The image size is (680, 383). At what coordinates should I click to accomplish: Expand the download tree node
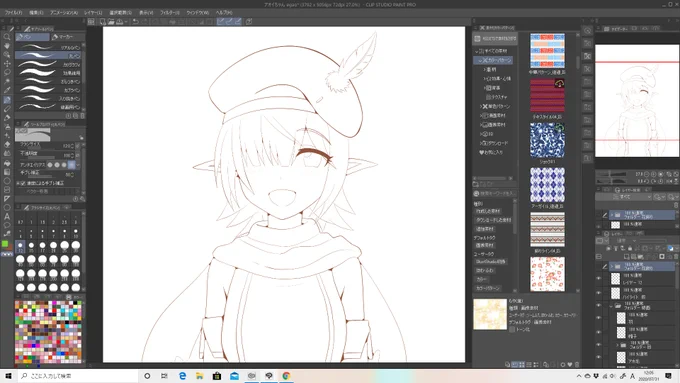point(481,143)
